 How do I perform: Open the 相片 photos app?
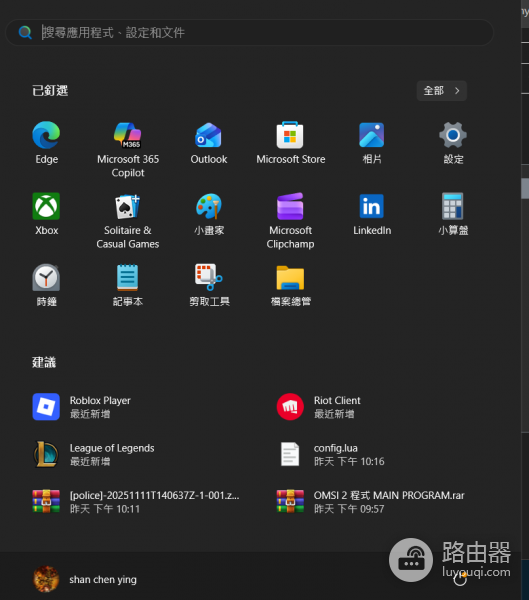point(372,142)
